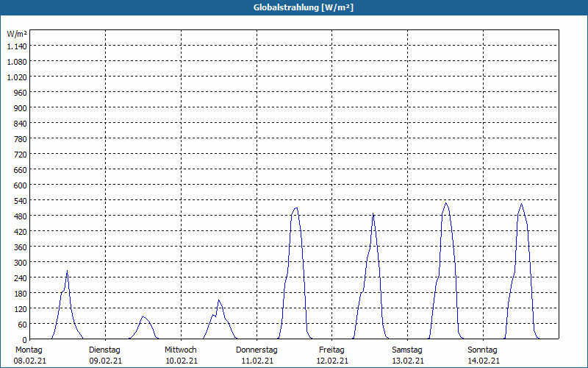Select the 1.140 y-axis value

click(17, 46)
